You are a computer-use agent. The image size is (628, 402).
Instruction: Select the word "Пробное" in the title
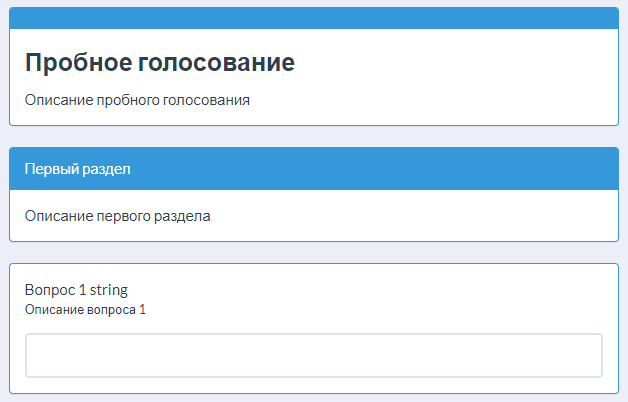(x=79, y=63)
